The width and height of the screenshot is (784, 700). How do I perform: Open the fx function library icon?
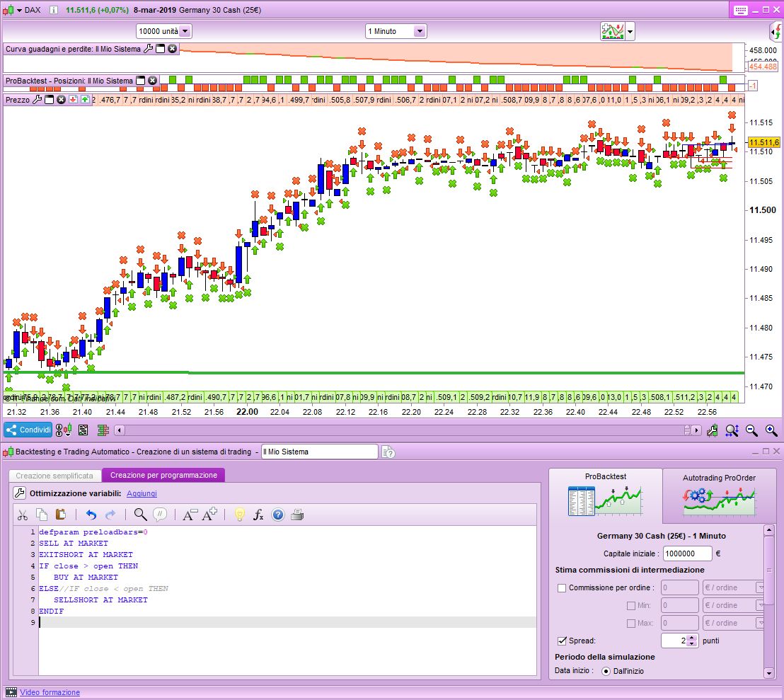tap(258, 515)
